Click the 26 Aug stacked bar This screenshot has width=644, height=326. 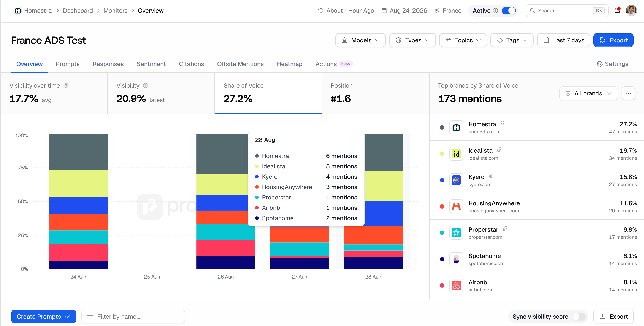click(225, 201)
